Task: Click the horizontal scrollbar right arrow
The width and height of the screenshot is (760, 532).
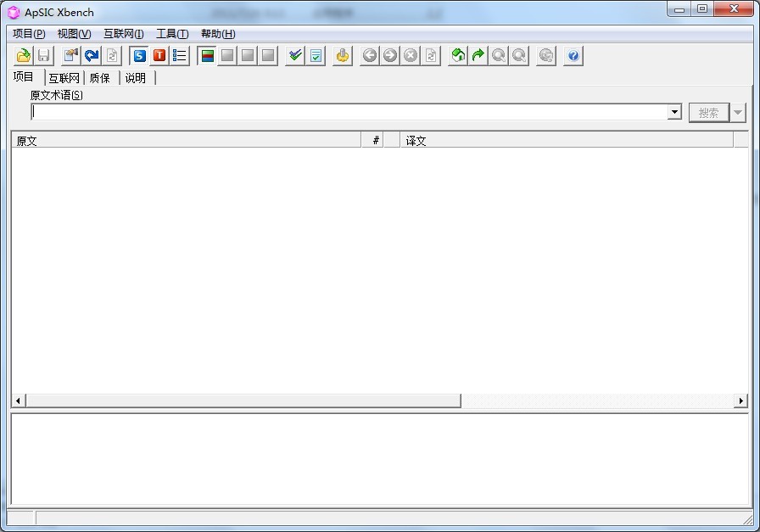Action: pos(740,400)
